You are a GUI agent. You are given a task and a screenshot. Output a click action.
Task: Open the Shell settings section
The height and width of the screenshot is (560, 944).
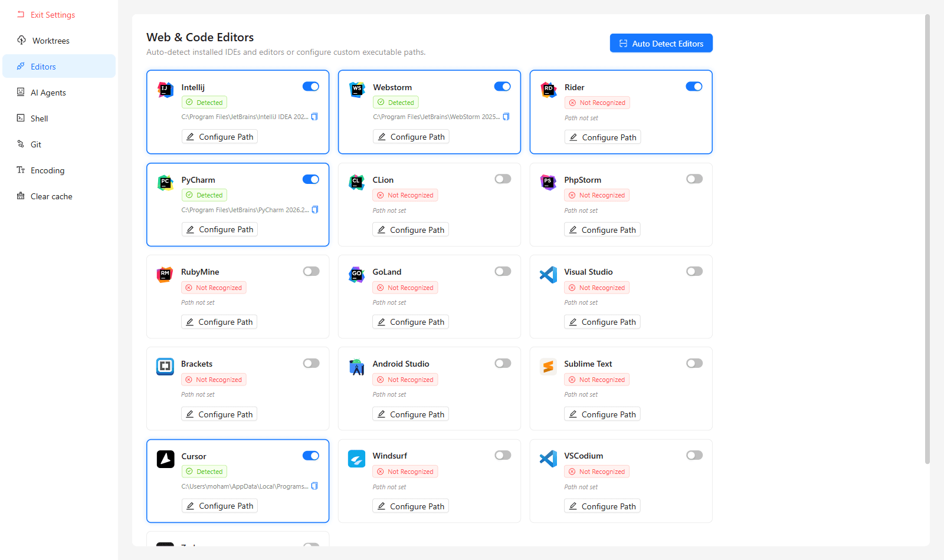[59, 118]
